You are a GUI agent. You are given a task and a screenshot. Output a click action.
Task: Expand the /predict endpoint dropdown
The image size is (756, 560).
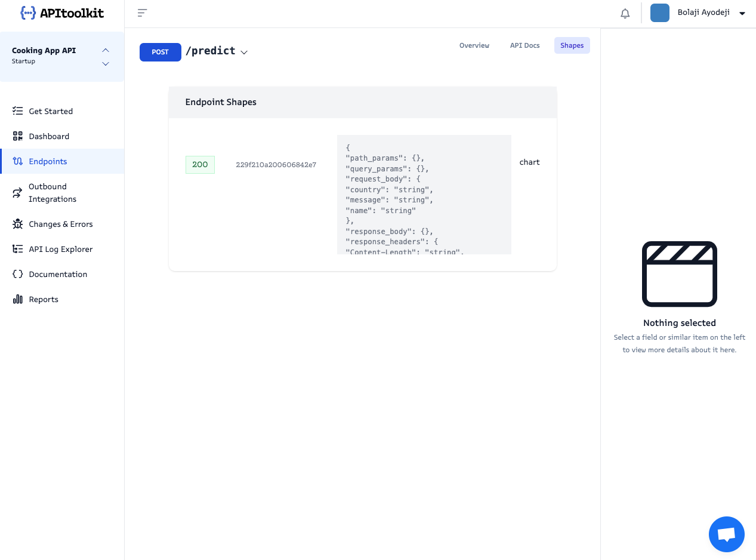(x=244, y=52)
